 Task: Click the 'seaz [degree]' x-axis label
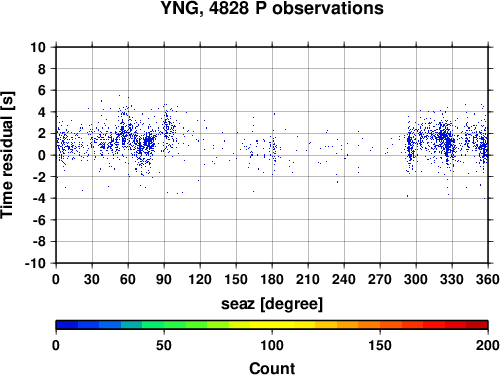click(272, 304)
